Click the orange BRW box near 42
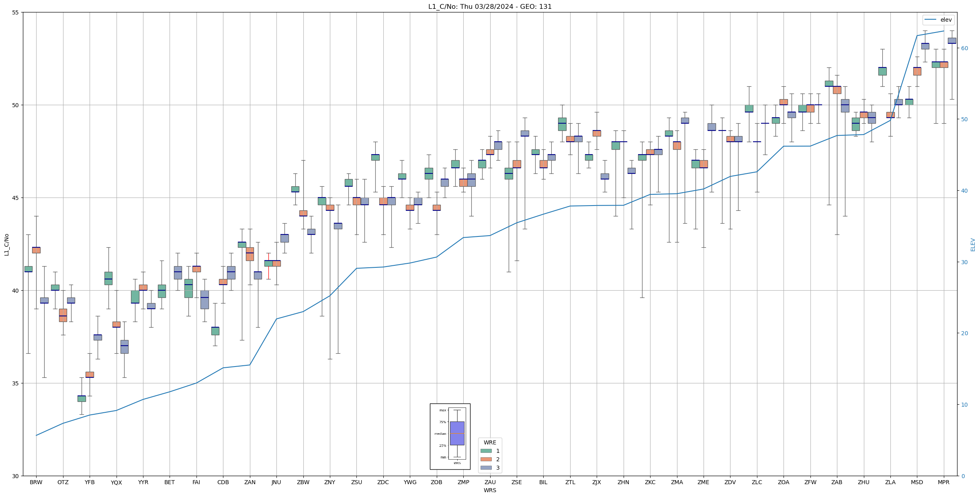The image size is (980, 497). 36,250
